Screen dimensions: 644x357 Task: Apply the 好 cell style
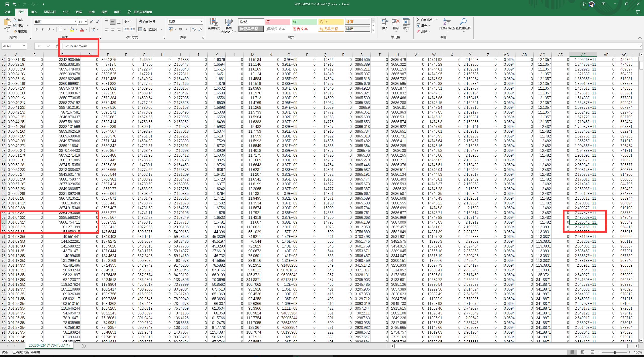pos(304,22)
